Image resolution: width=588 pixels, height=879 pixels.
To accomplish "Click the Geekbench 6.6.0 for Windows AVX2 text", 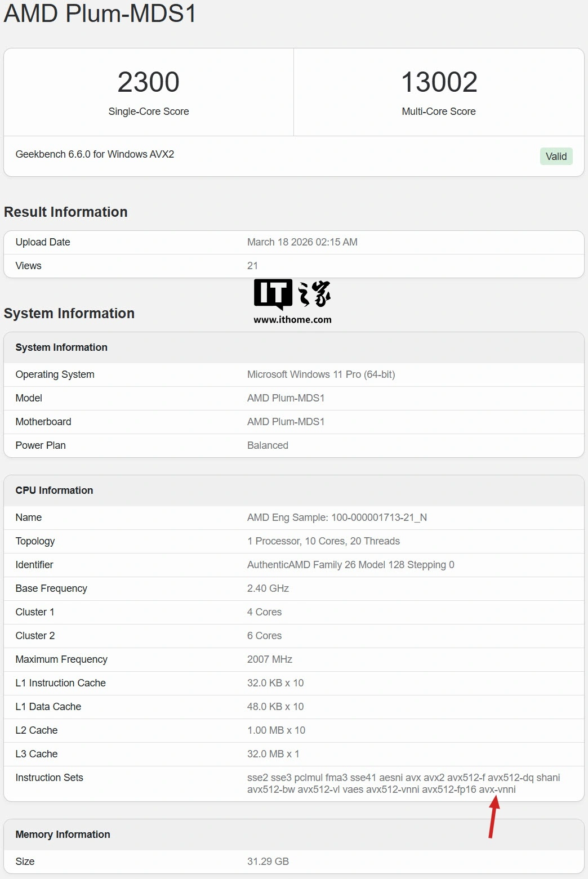I will click(x=95, y=154).
